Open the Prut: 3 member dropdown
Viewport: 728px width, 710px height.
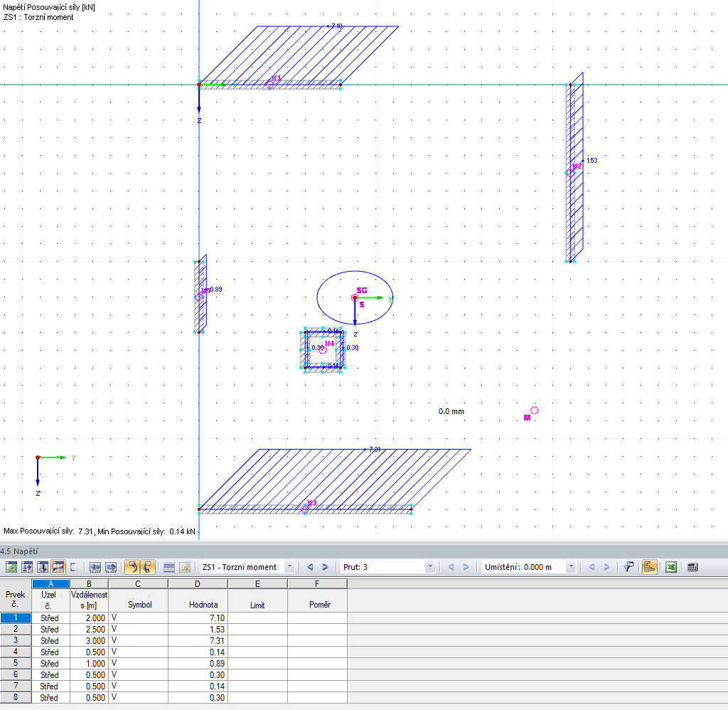pyautogui.click(x=430, y=567)
